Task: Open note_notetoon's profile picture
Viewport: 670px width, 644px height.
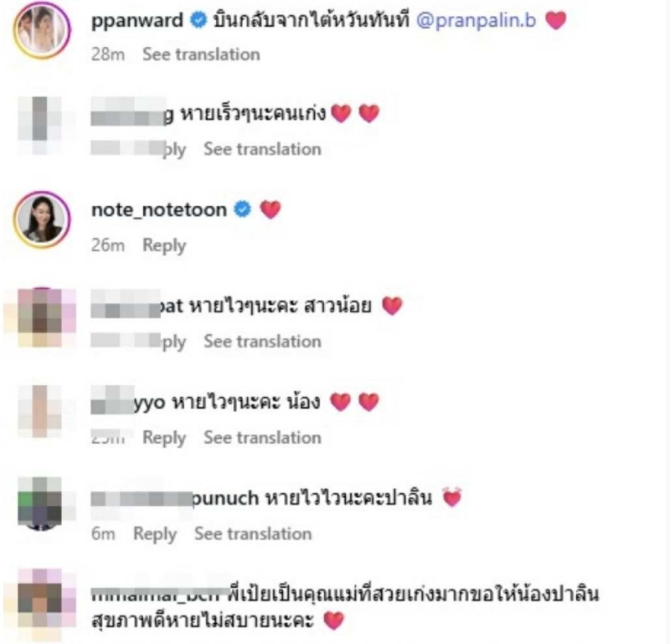Action: coord(42,219)
